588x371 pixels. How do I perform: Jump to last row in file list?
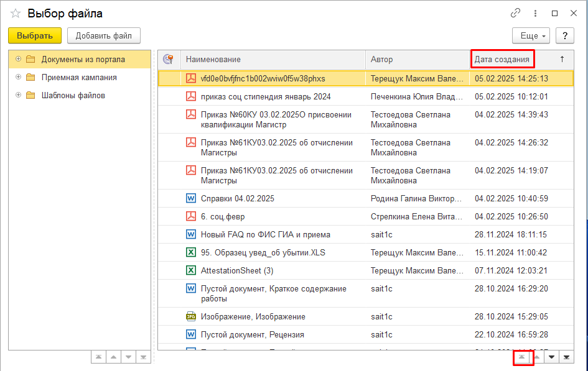pyautogui.click(x=566, y=357)
